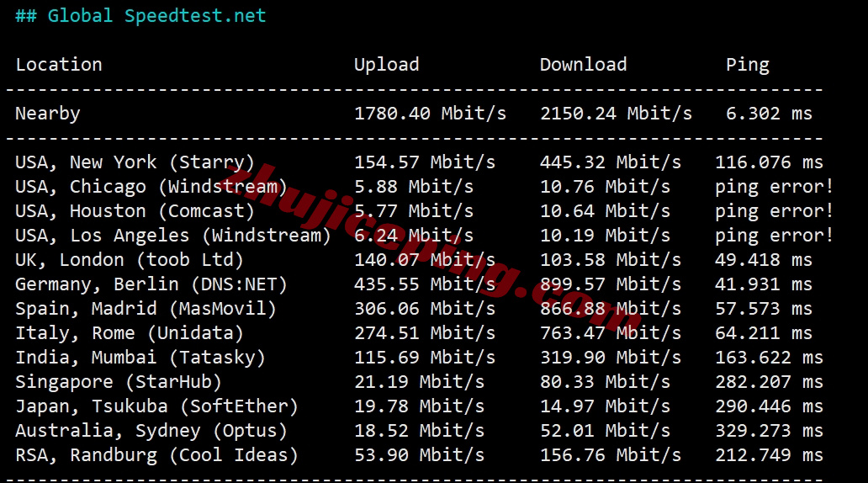Viewport: 868px width, 483px height.
Task: Click RSA, Randburg download value 156.76 Mbit/s
Action: click(x=610, y=454)
